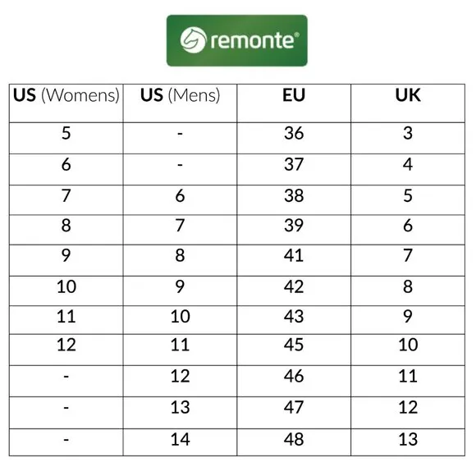
Task: Select UK size 3 cell
Action: 408,138
